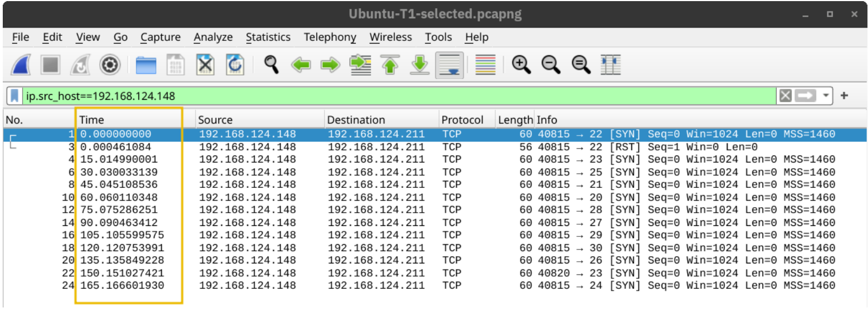The width and height of the screenshot is (868, 324).
Task: Apply the display filter arrow
Action: point(805,96)
